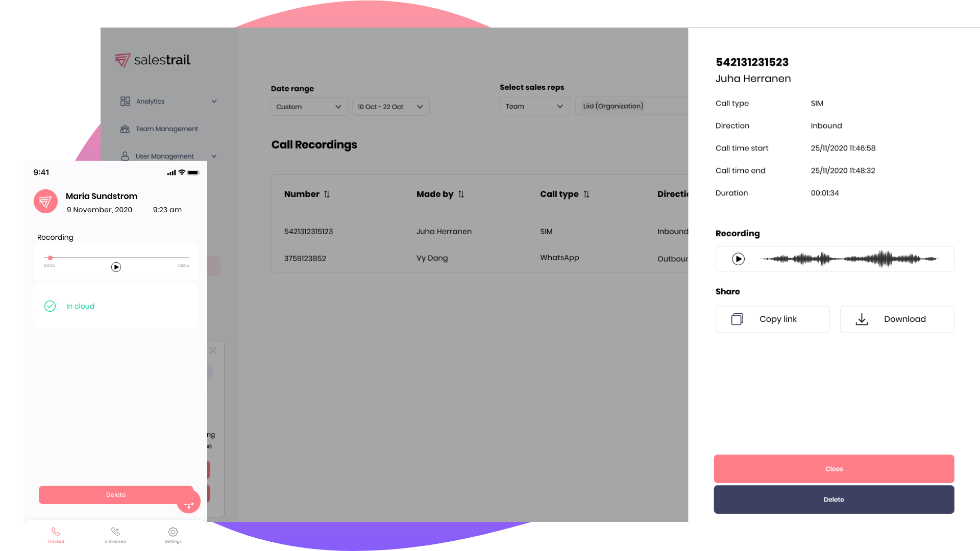
Task: Click the In cloud status icon
Action: [x=50, y=306]
